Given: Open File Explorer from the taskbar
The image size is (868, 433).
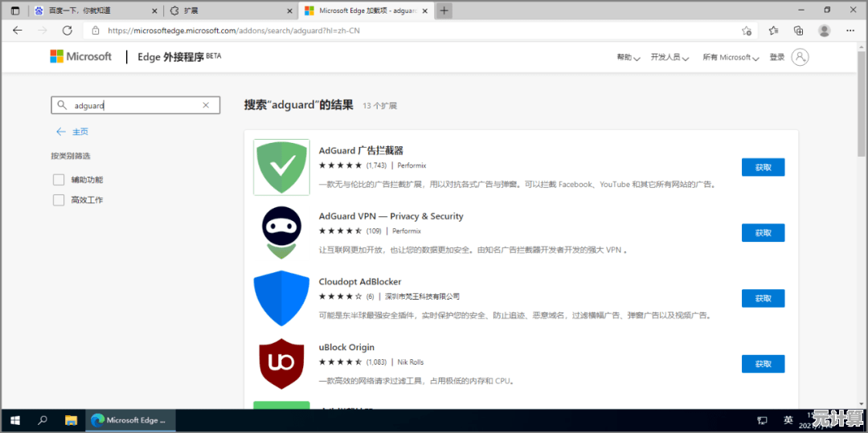Looking at the screenshot, I should point(71,420).
